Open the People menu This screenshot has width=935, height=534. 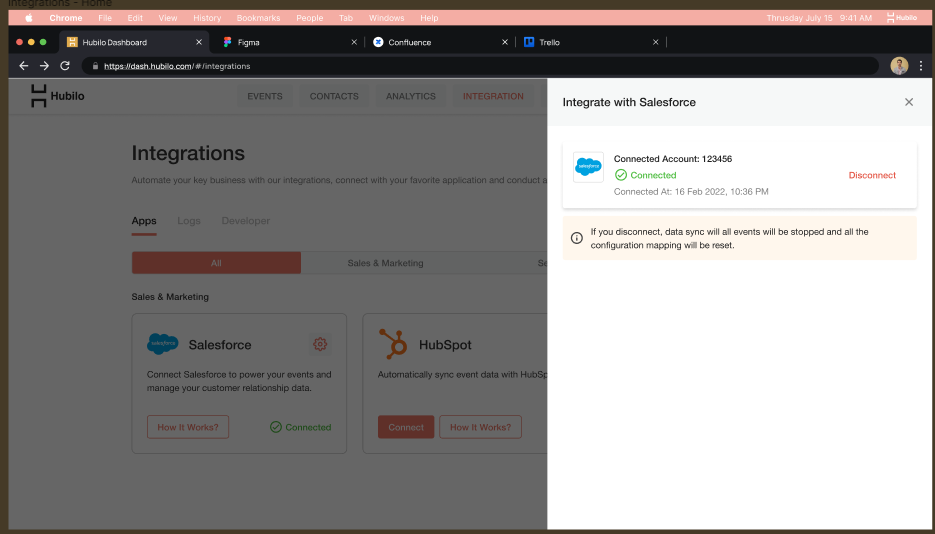[x=309, y=18]
